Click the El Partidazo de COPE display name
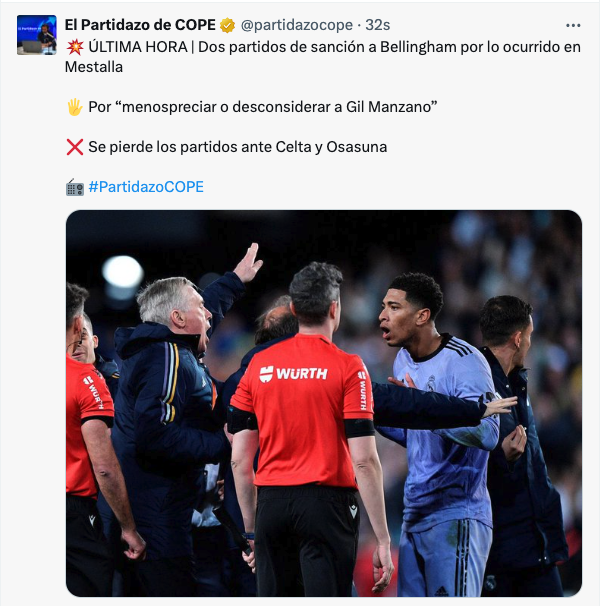 (x=140, y=25)
